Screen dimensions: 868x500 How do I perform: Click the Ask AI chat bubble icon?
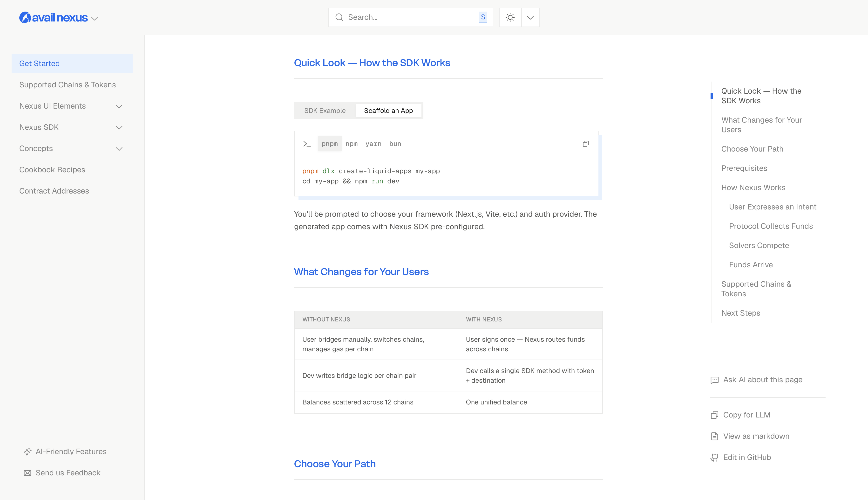[714, 380]
